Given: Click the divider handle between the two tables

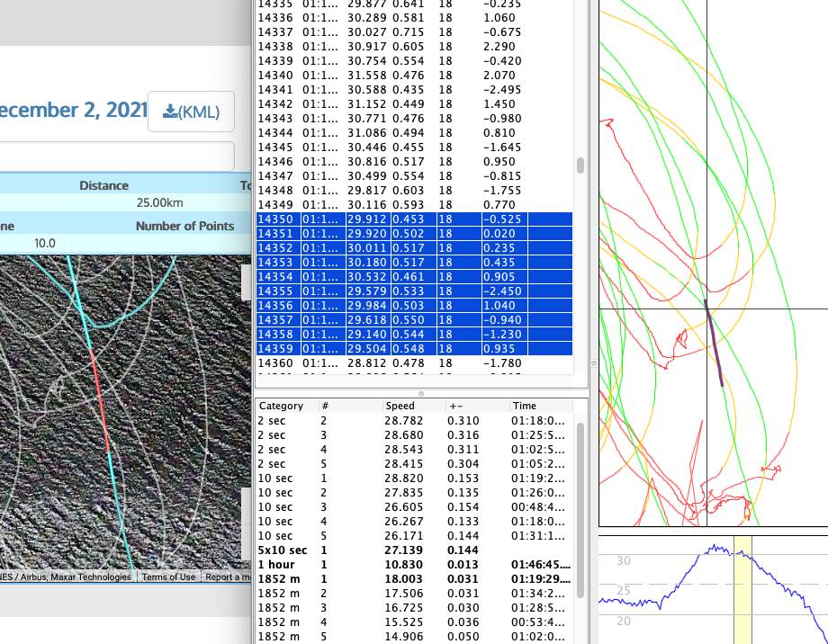Looking at the screenshot, I should tap(420, 393).
